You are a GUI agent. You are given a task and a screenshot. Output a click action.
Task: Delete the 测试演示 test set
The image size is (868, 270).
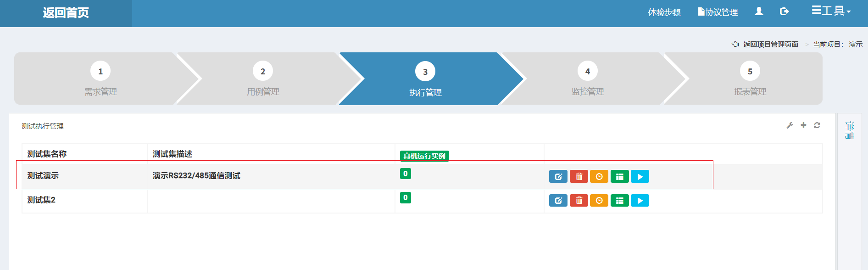(x=579, y=176)
